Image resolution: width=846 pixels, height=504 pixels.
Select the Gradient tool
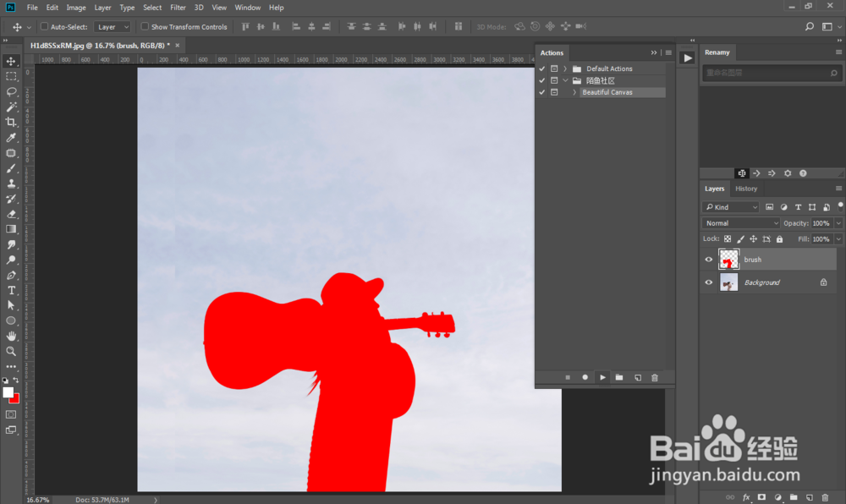[11, 229]
